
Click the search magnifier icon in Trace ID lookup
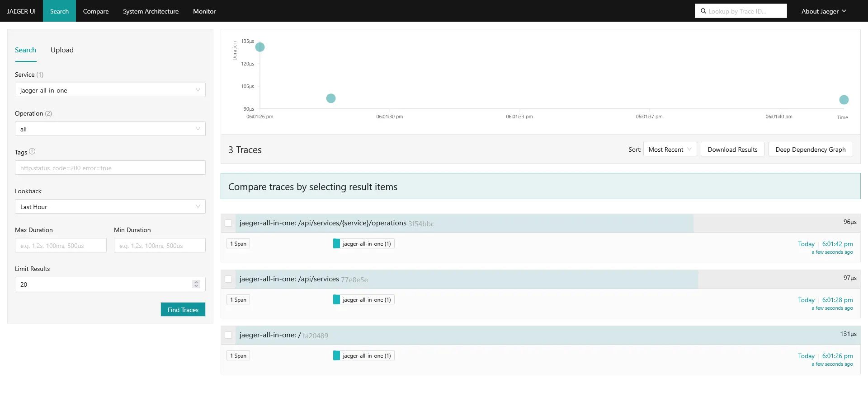pos(703,11)
